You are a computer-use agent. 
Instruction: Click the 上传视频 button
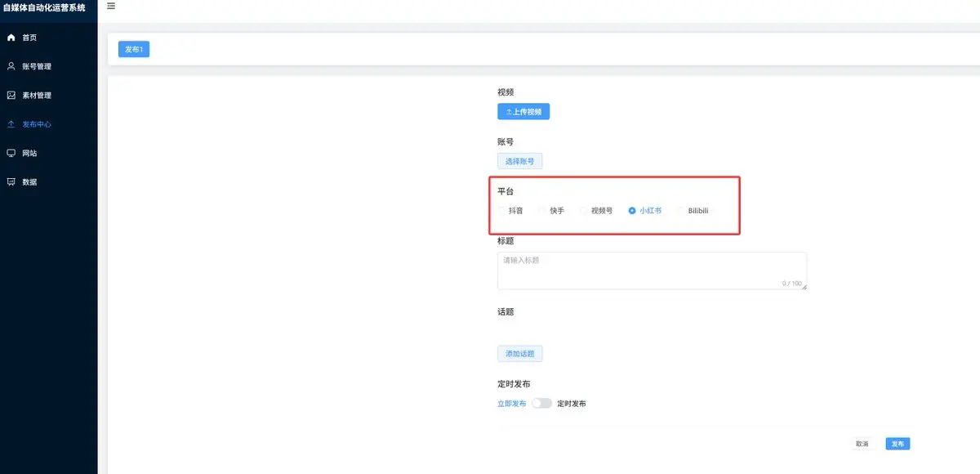(523, 112)
